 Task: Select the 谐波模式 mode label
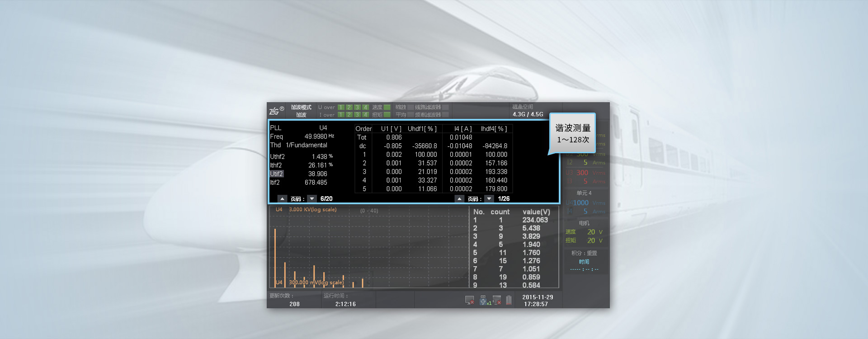pyautogui.click(x=301, y=108)
